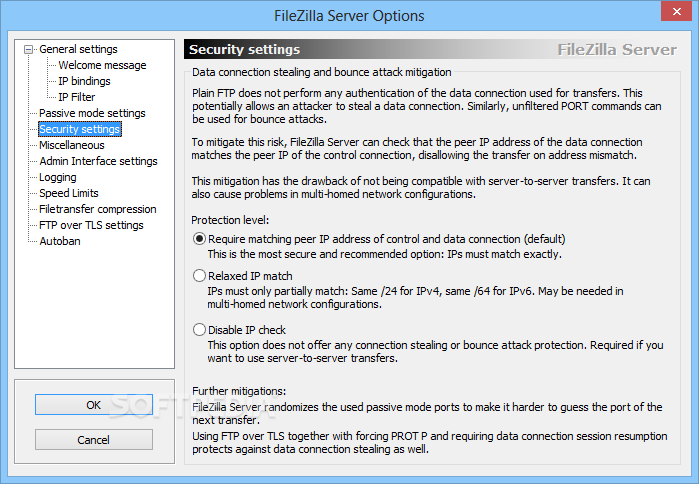Open the Speed Limits page
Viewport: 699px width, 484px height.
(69, 193)
